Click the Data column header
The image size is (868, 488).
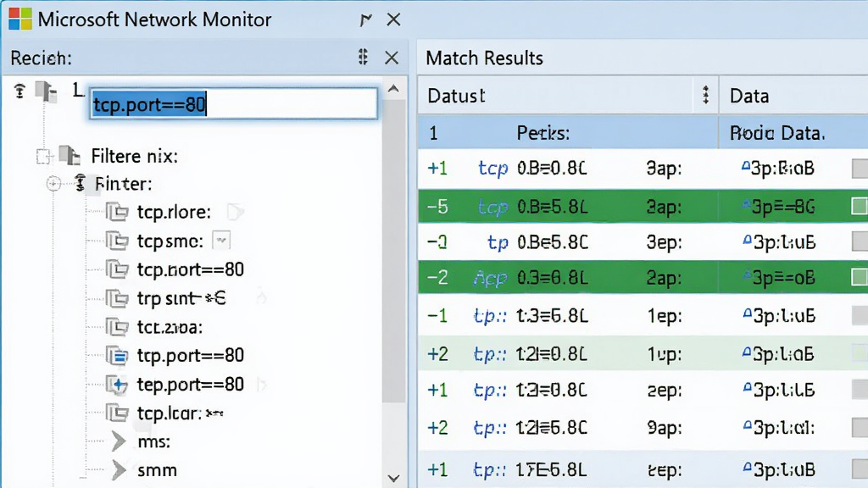pyautogui.click(x=793, y=96)
